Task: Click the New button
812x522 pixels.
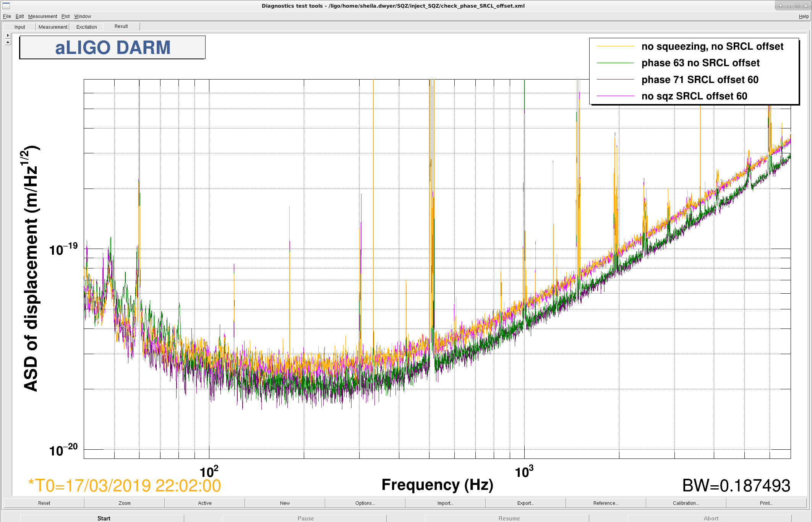Action: click(285, 503)
